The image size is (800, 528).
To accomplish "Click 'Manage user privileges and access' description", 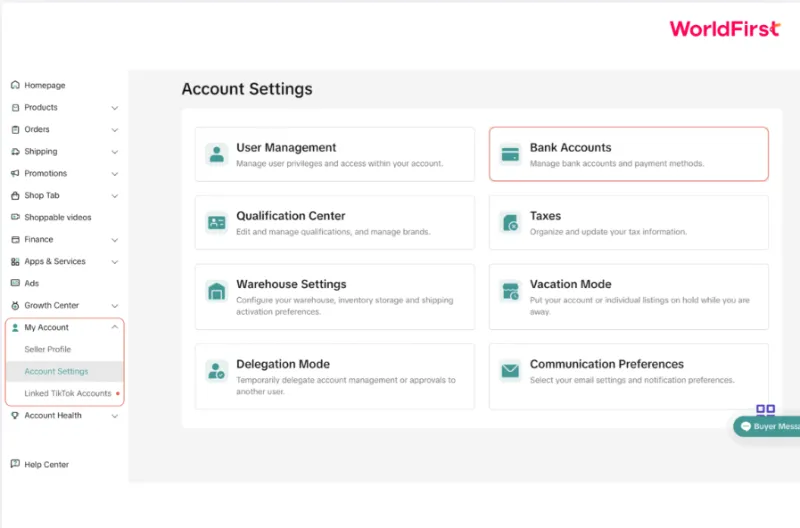I will tap(340, 163).
